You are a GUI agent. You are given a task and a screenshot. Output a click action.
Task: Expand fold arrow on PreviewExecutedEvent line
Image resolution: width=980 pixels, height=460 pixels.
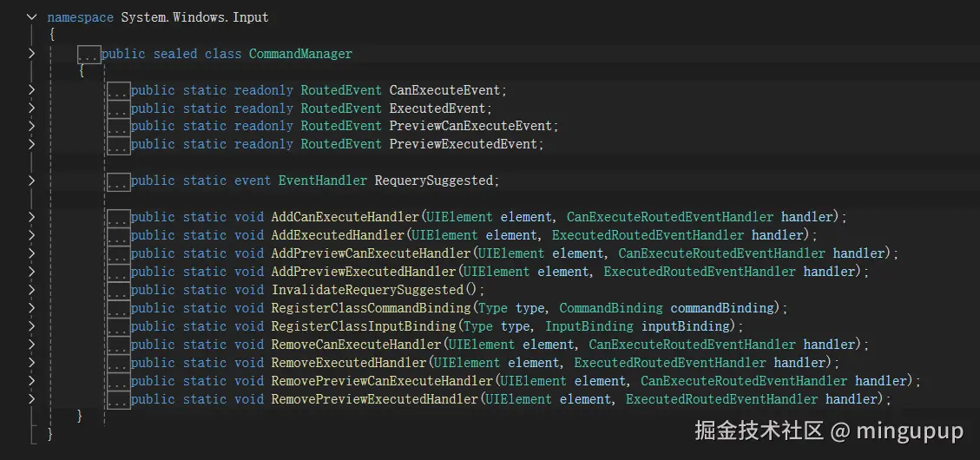pyautogui.click(x=31, y=144)
